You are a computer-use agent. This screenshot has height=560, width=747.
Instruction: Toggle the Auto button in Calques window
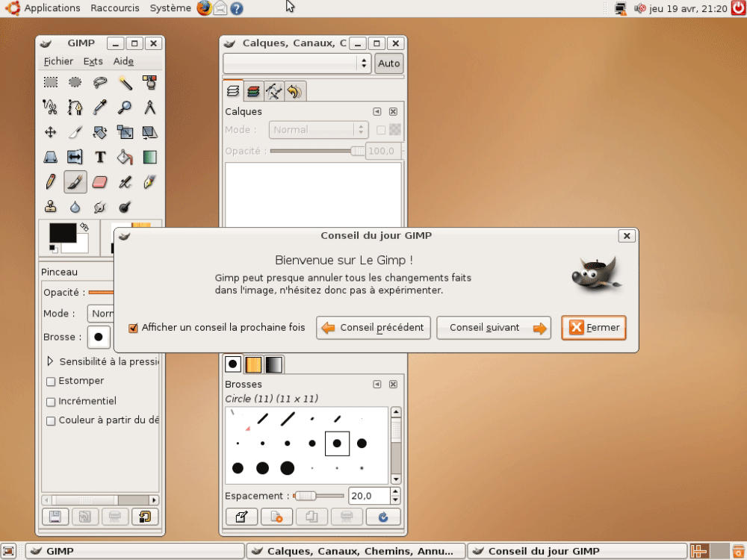[x=388, y=63]
